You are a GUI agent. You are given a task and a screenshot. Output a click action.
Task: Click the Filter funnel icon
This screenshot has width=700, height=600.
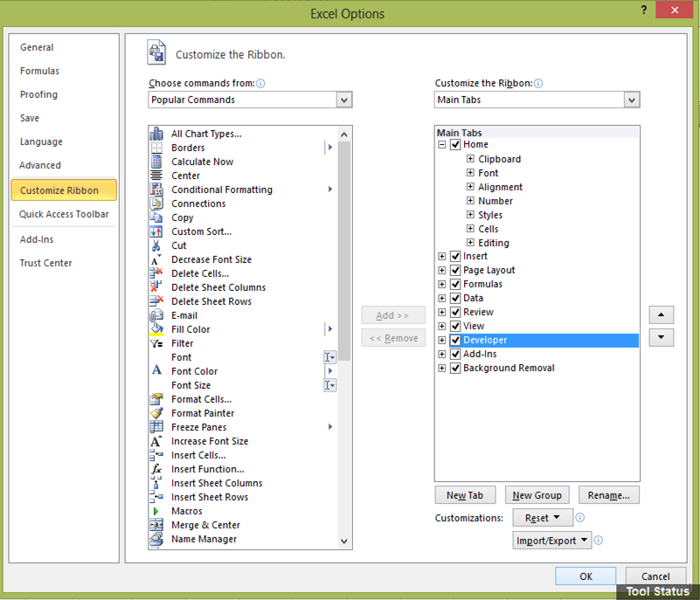click(156, 343)
